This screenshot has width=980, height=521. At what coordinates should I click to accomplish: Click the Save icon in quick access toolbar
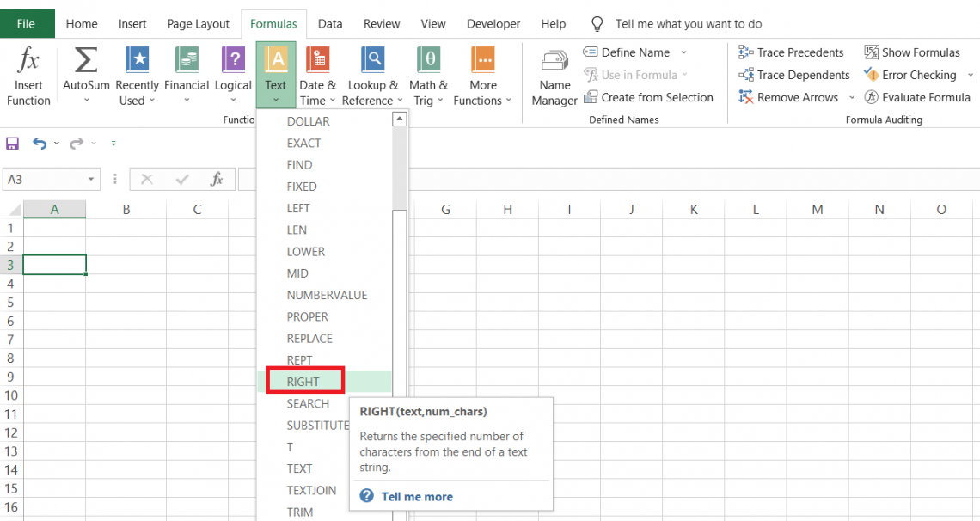point(13,144)
